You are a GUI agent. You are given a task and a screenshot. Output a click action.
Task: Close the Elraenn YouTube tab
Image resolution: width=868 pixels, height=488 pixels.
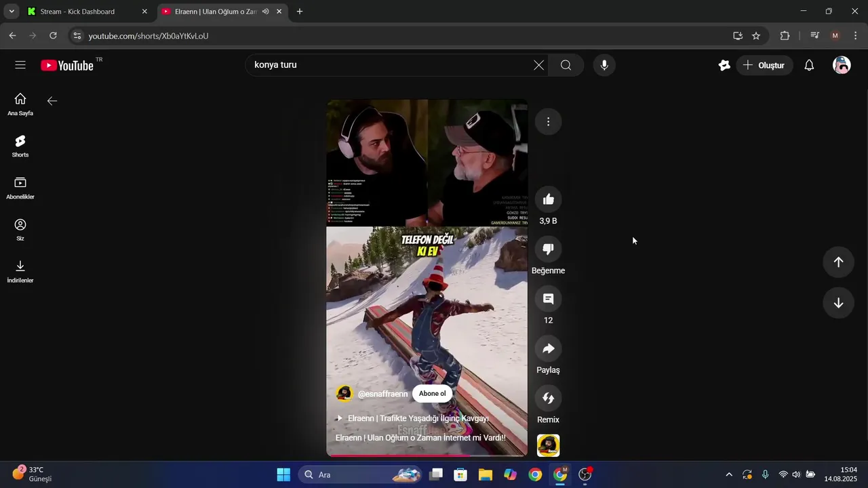pyautogui.click(x=279, y=12)
